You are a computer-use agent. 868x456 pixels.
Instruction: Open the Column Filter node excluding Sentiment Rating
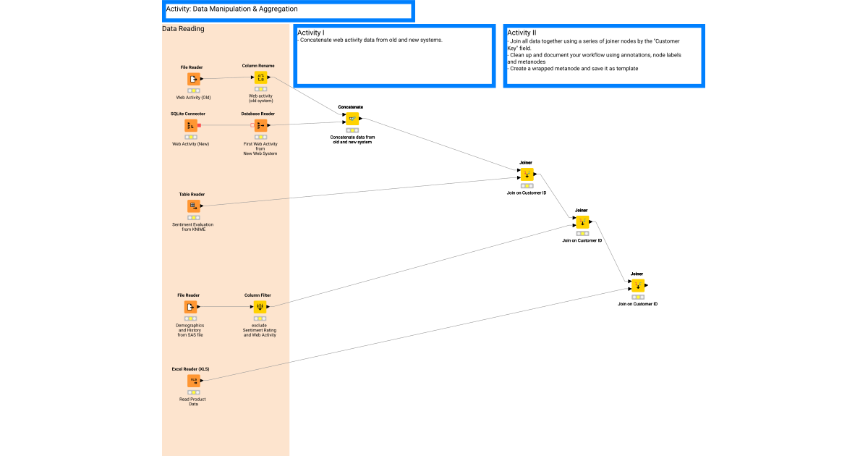point(260,306)
